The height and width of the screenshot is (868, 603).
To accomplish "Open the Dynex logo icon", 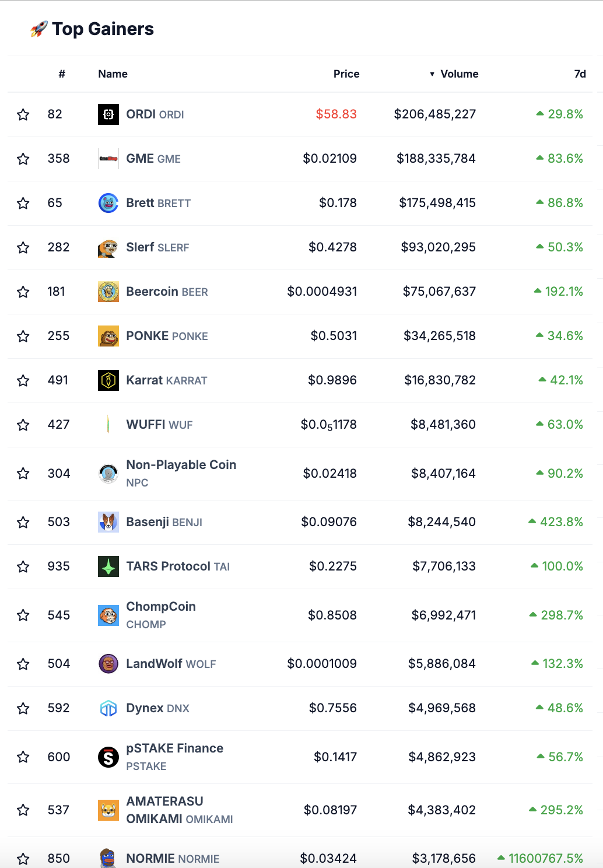I will point(108,708).
